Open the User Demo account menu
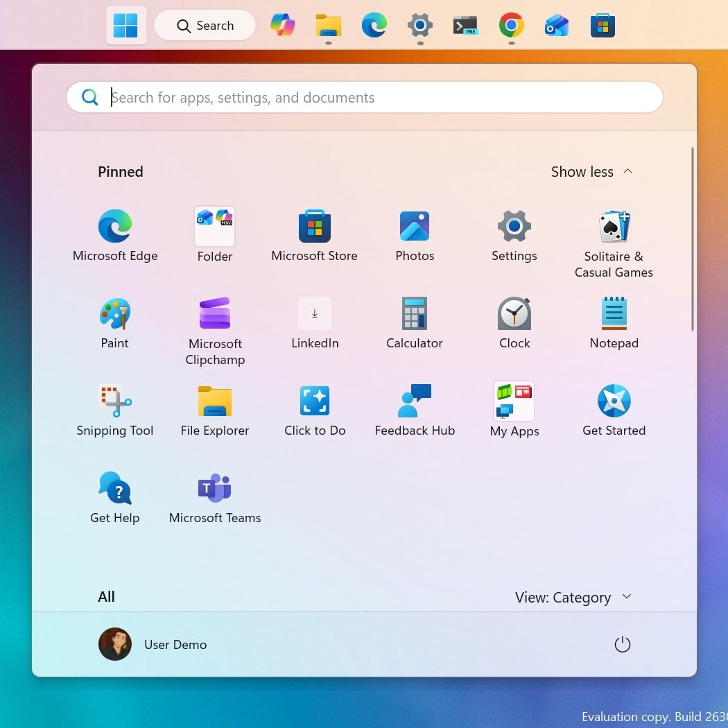The width and height of the screenshot is (728, 728). coord(153,644)
